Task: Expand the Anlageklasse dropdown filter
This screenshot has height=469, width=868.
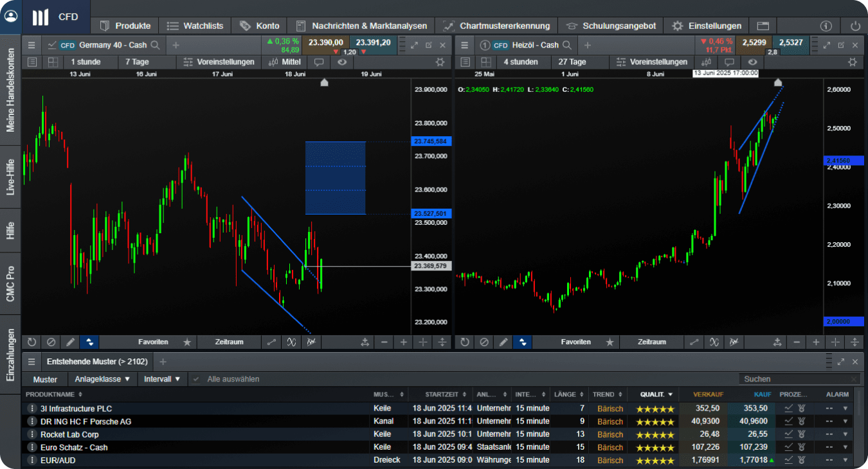Action: tap(102, 379)
